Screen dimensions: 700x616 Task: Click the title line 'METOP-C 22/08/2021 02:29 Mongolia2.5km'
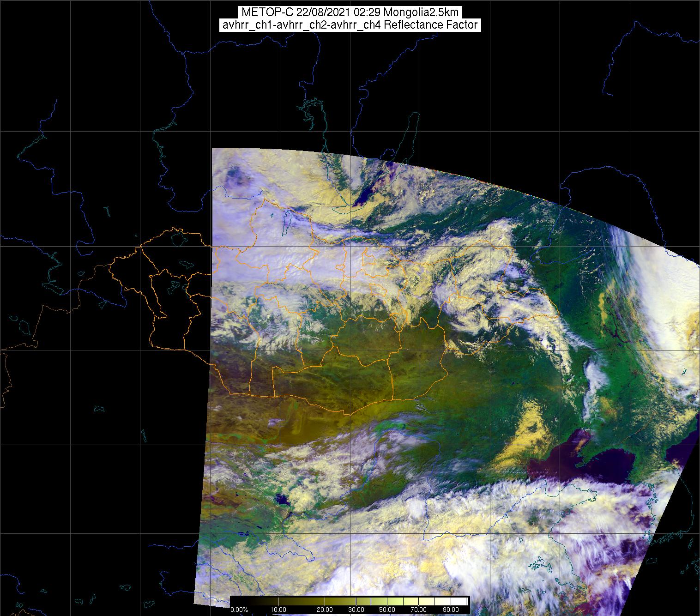click(x=350, y=12)
